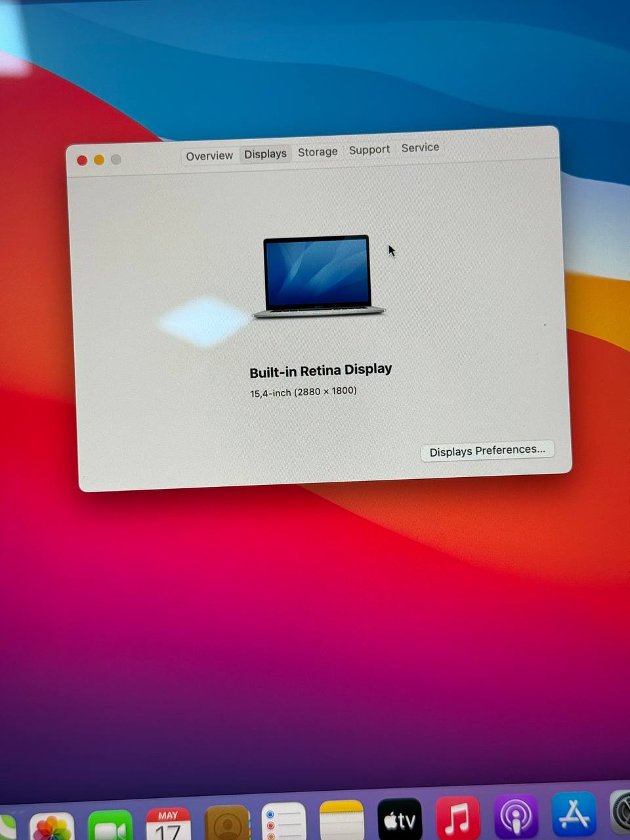630x840 pixels.
Task: Minimize window with the yellow button
Action: pyautogui.click(x=99, y=160)
